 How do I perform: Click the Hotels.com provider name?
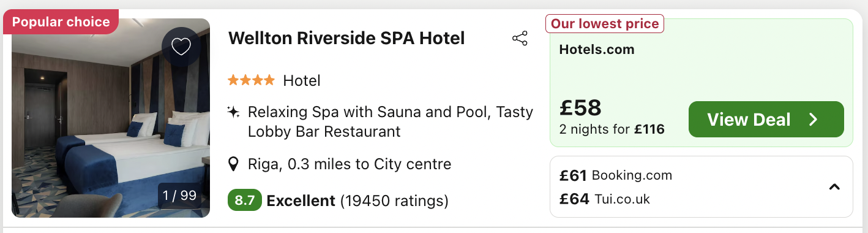(x=597, y=50)
